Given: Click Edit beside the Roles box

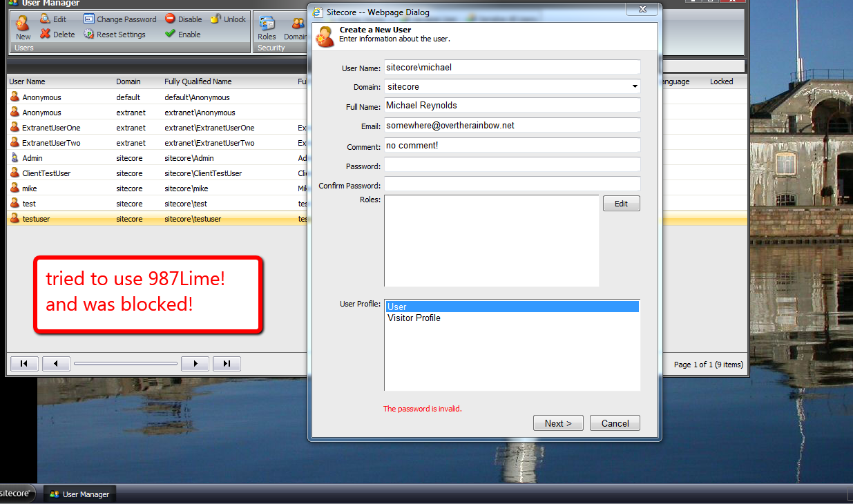Looking at the screenshot, I should coord(621,204).
